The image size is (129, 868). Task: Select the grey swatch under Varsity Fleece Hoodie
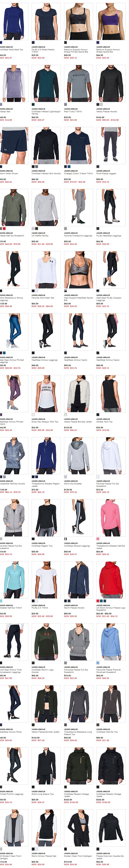click(x=101, y=105)
